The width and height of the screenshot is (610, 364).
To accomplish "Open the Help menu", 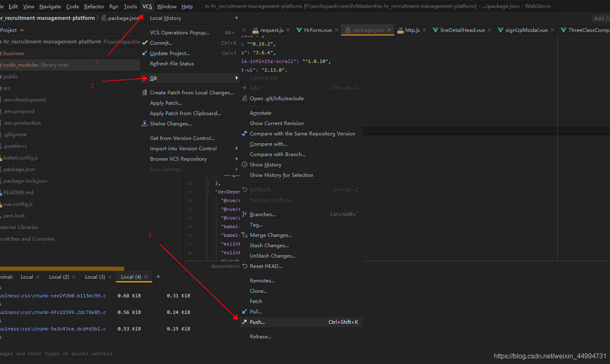I will [x=187, y=6].
